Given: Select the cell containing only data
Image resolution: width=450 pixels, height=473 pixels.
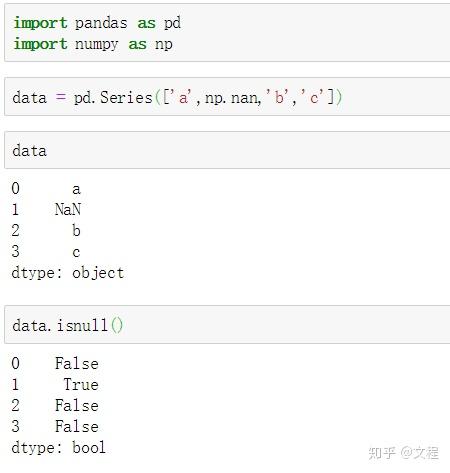Looking at the screenshot, I should 227,150.
